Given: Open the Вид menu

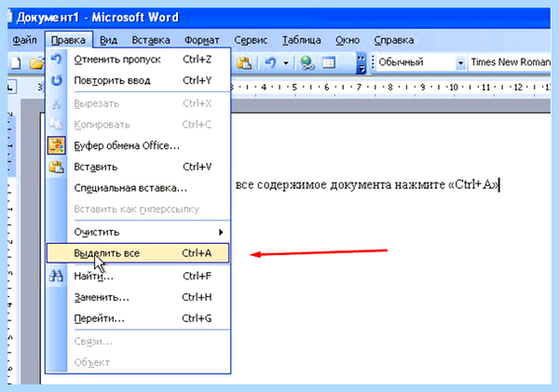Looking at the screenshot, I should click(x=108, y=40).
